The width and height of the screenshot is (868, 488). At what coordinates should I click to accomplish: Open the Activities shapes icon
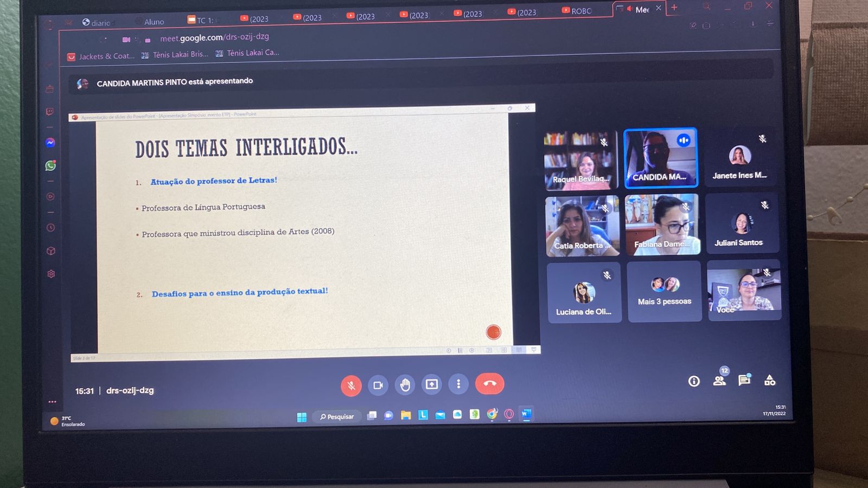(x=769, y=380)
